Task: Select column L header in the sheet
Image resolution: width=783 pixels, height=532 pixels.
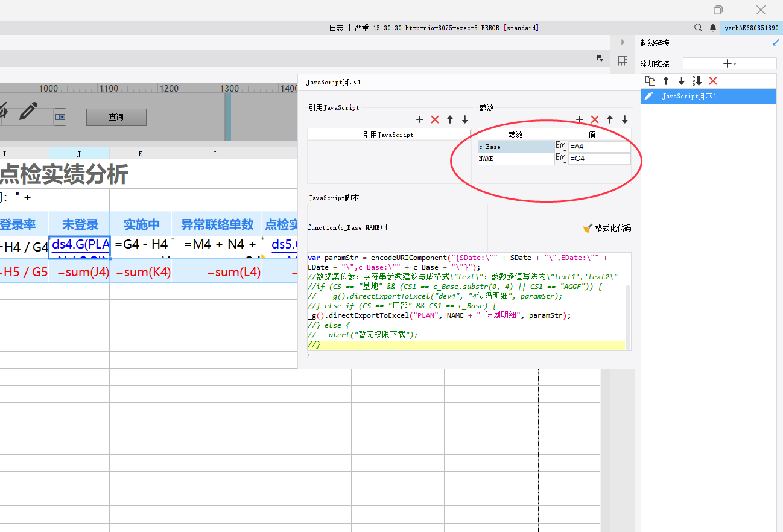Action: (x=216, y=154)
